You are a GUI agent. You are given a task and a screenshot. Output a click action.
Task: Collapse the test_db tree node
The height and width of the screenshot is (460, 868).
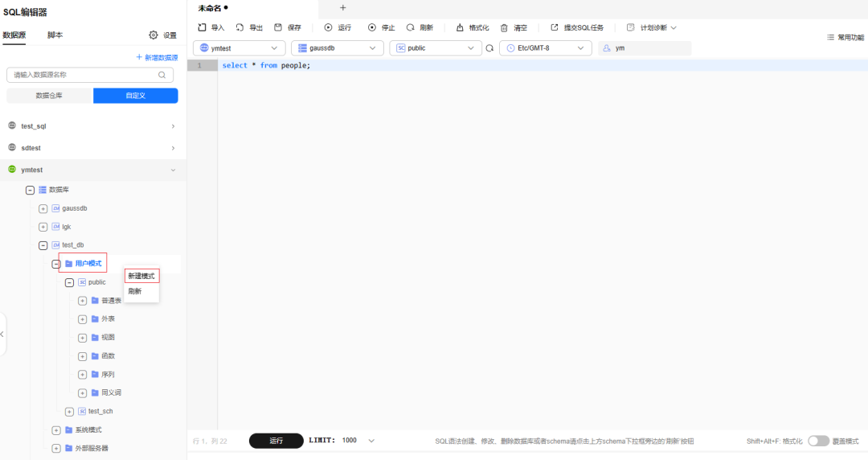click(x=43, y=245)
